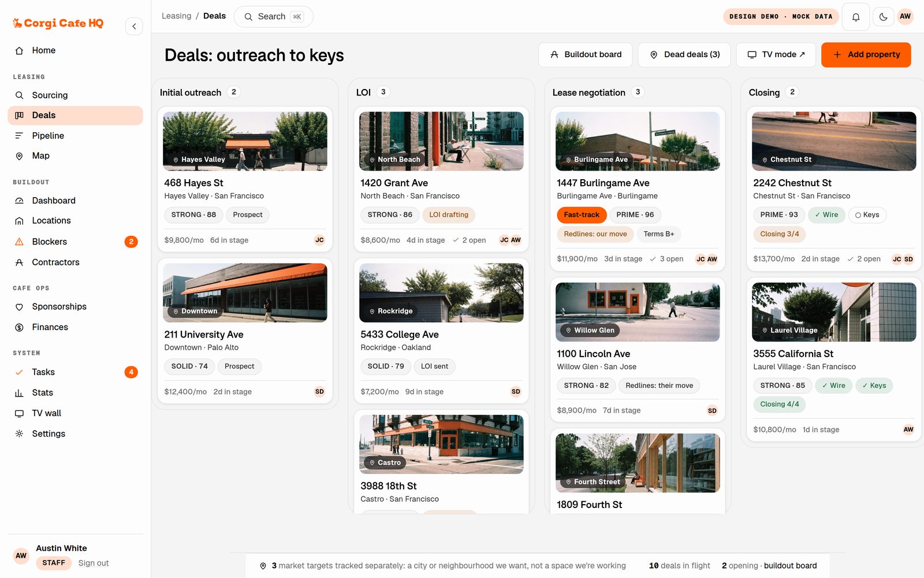This screenshot has height=578, width=924.
Task: Click the Dashboard gauge icon
Action: pyautogui.click(x=19, y=201)
